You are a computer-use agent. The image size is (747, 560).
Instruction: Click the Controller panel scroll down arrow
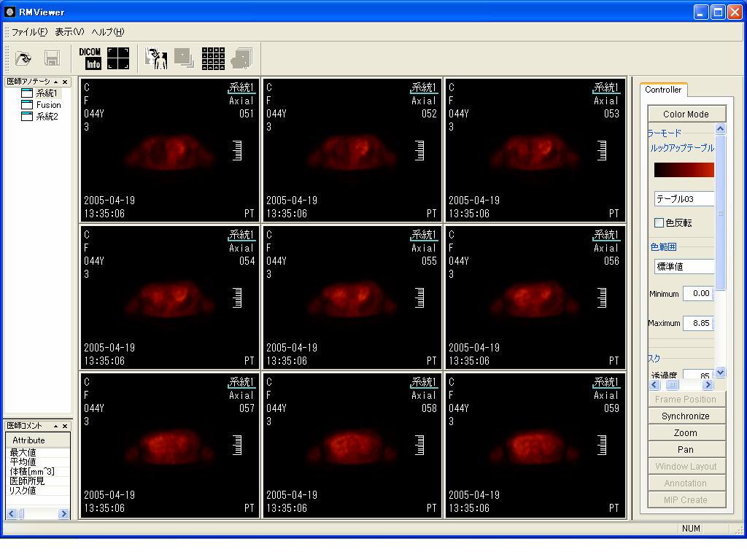click(x=720, y=373)
